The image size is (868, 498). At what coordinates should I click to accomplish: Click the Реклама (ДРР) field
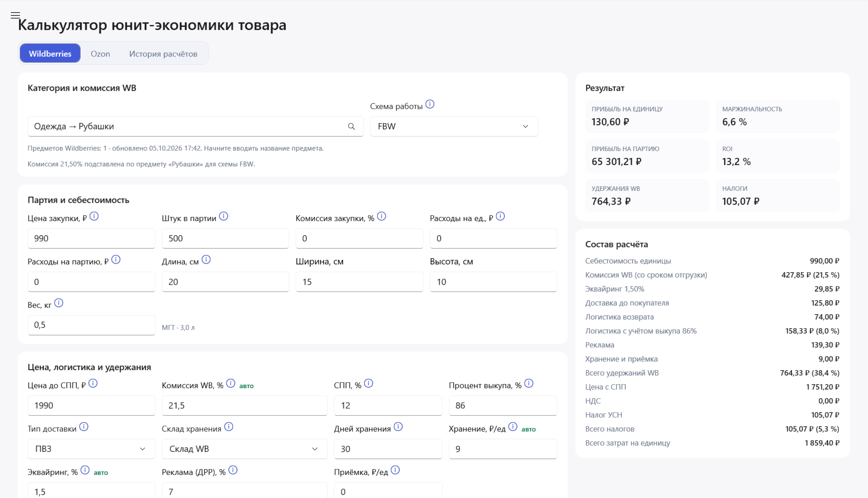[x=245, y=491]
